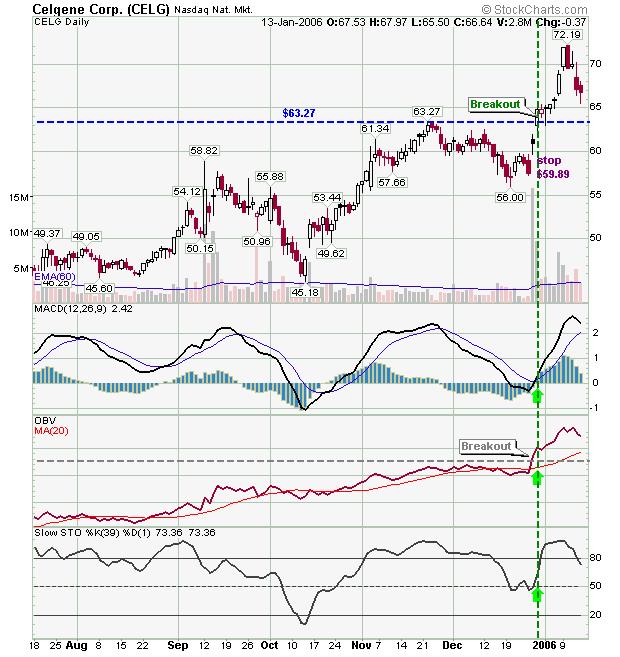Click the 'EMA(60)' indicator label
620x657 pixels.
click(x=54, y=277)
